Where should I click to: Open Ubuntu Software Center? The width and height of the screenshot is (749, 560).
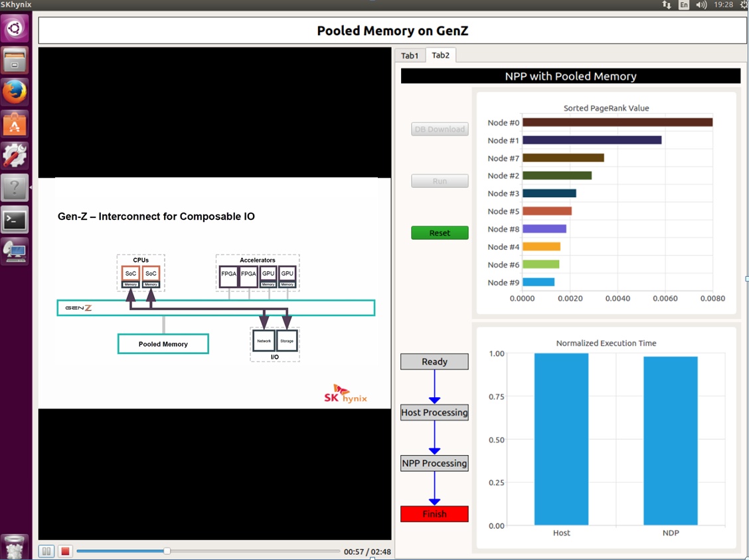click(x=15, y=124)
